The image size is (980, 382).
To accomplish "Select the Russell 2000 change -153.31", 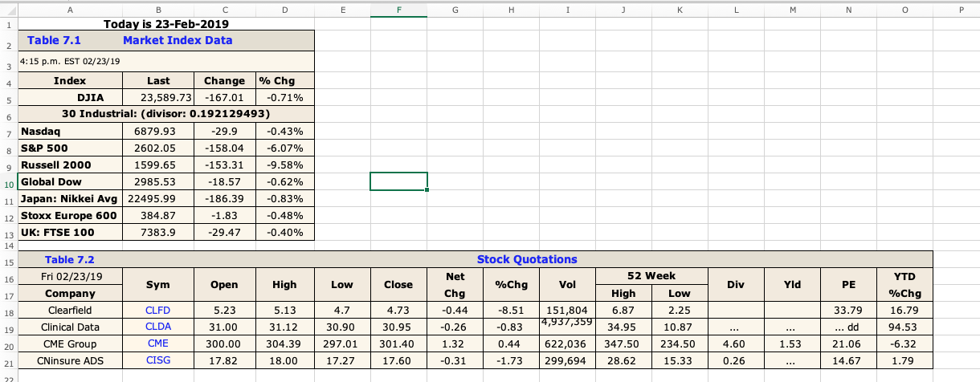I will tap(224, 165).
